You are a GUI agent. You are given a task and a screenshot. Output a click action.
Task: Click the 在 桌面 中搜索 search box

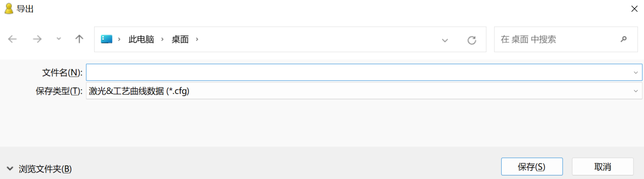[566, 39]
